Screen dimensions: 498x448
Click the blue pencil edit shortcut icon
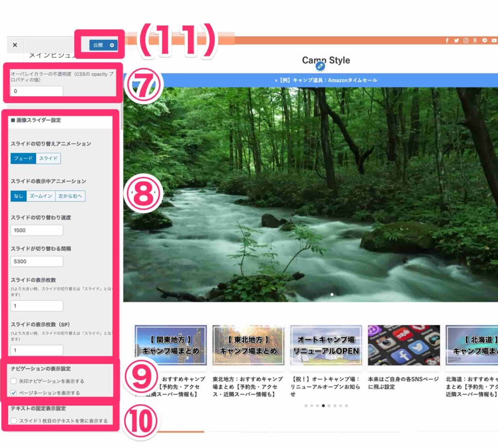point(320,66)
